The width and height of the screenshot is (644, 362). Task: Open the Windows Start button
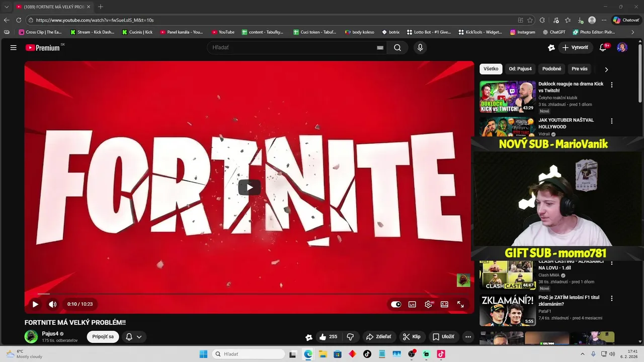tap(203, 354)
